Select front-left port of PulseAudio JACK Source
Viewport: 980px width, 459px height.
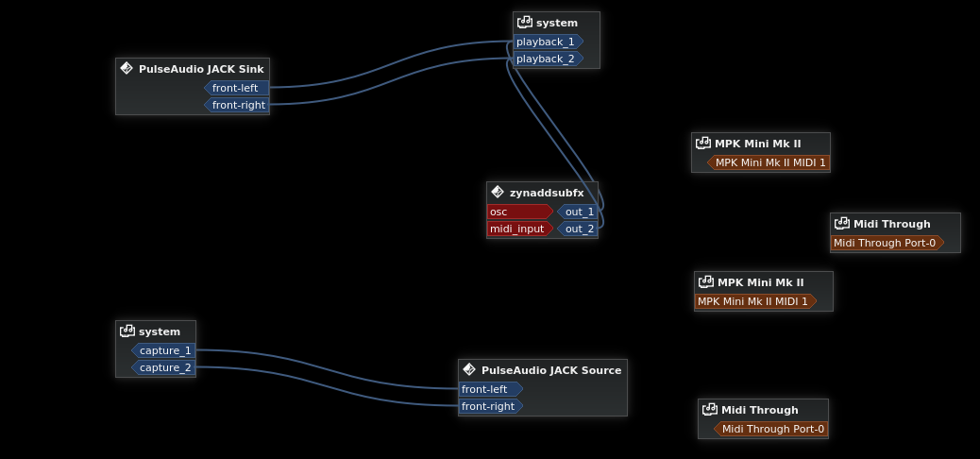point(491,390)
